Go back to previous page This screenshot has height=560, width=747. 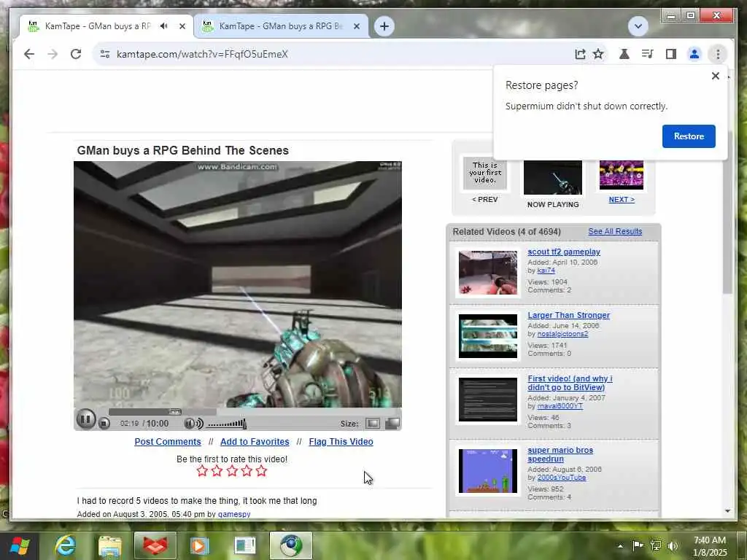pos(29,54)
